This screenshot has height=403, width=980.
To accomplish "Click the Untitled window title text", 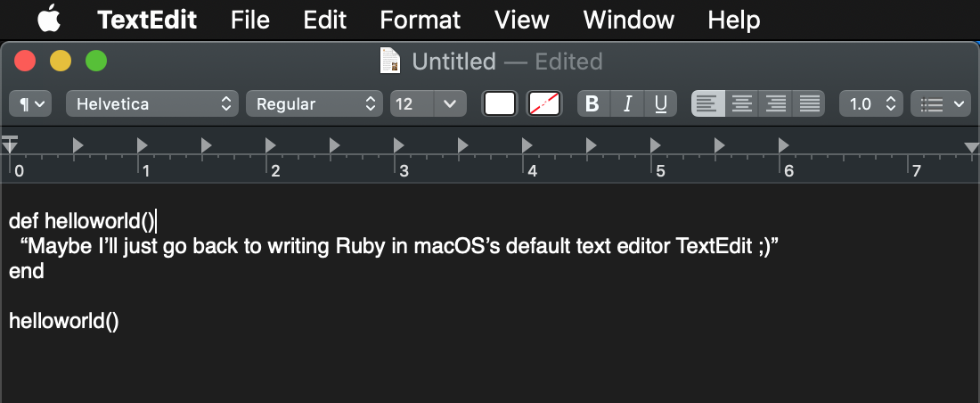I will (453, 62).
